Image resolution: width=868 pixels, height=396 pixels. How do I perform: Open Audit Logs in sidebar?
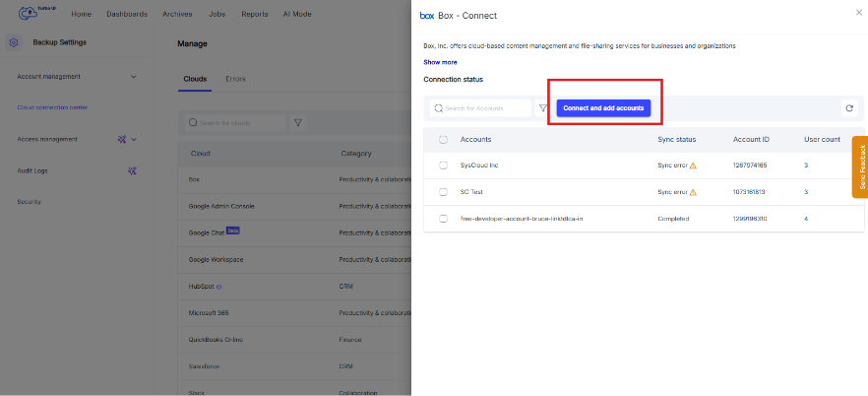click(32, 171)
